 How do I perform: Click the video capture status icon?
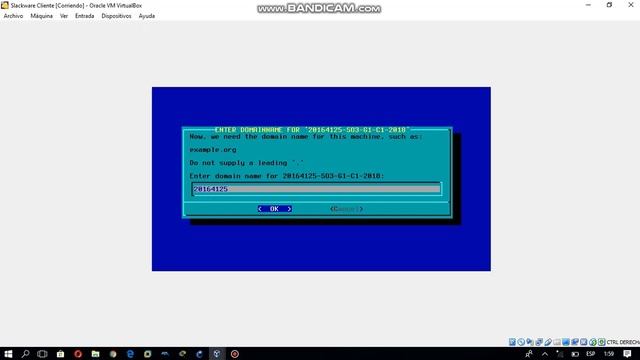[x=575, y=342]
